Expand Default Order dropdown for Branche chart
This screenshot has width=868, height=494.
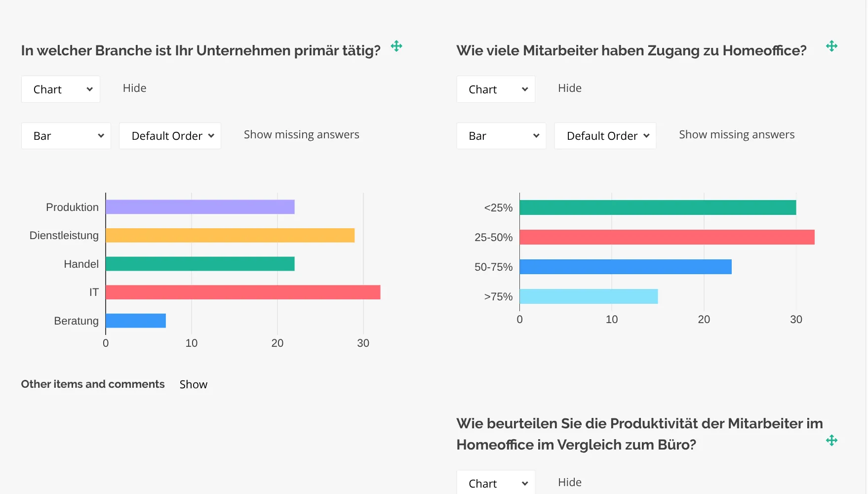pyautogui.click(x=170, y=136)
